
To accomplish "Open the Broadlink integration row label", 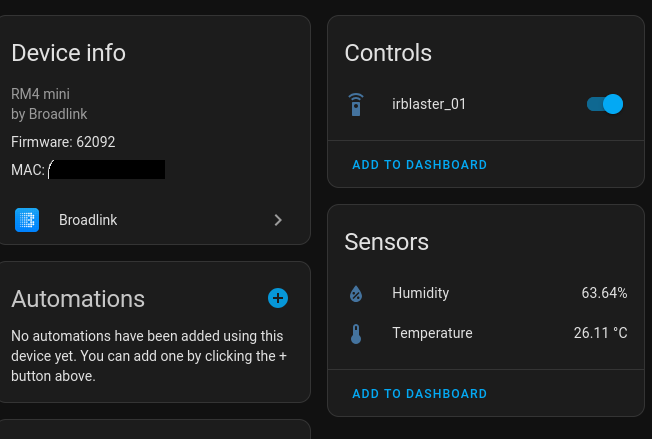I will (88, 220).
